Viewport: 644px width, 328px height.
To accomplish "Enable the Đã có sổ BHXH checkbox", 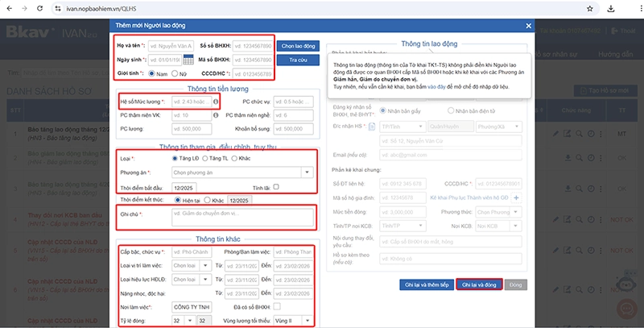I will click(x=276, y=306).
